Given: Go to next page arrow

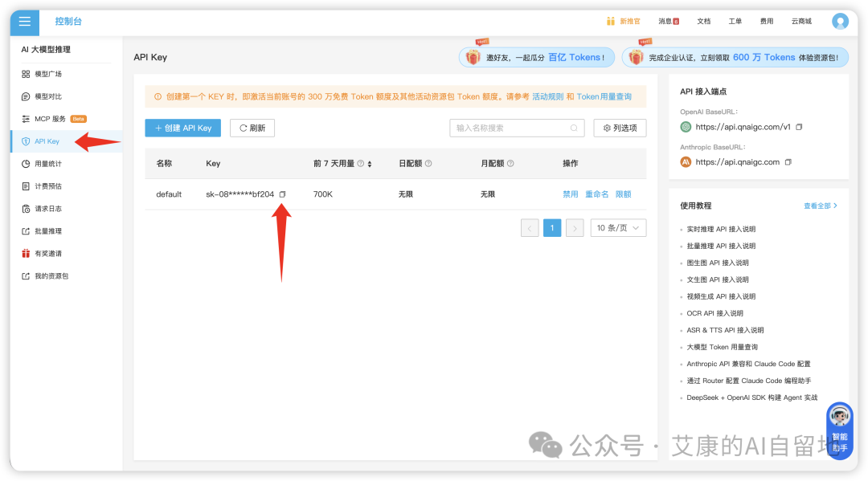Looking at the screenshot, I should click(575, 228).
